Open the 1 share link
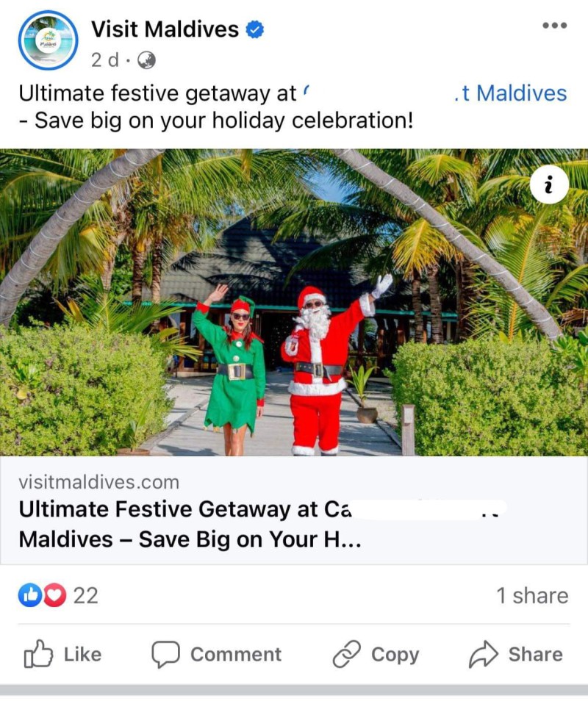The image size is (588, 701). (532, 595)
